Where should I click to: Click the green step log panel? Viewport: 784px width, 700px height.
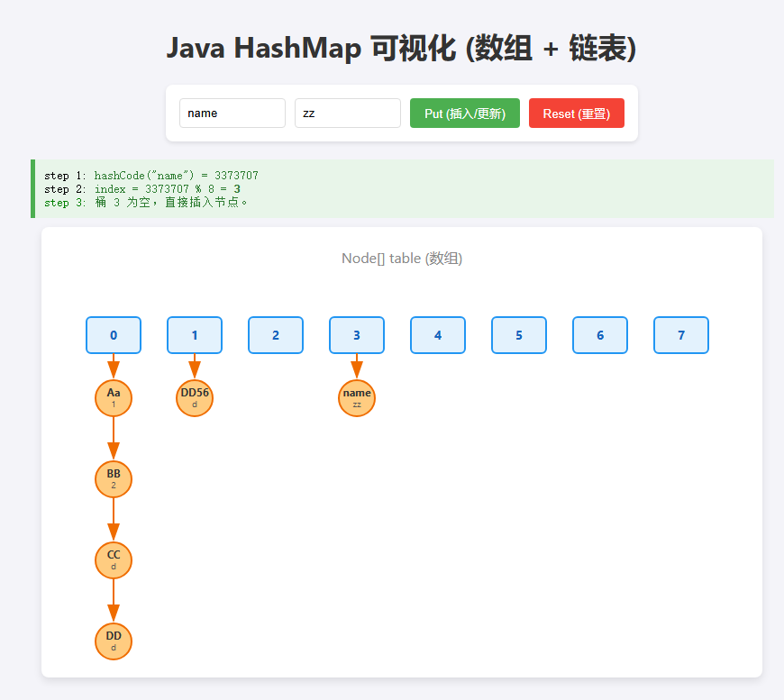point(403,189)
